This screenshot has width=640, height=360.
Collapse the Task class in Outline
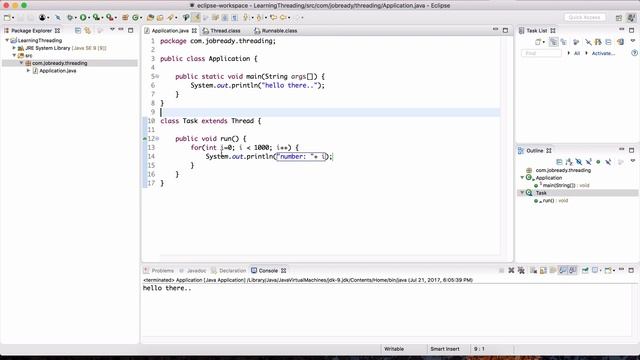pos(522,193)
